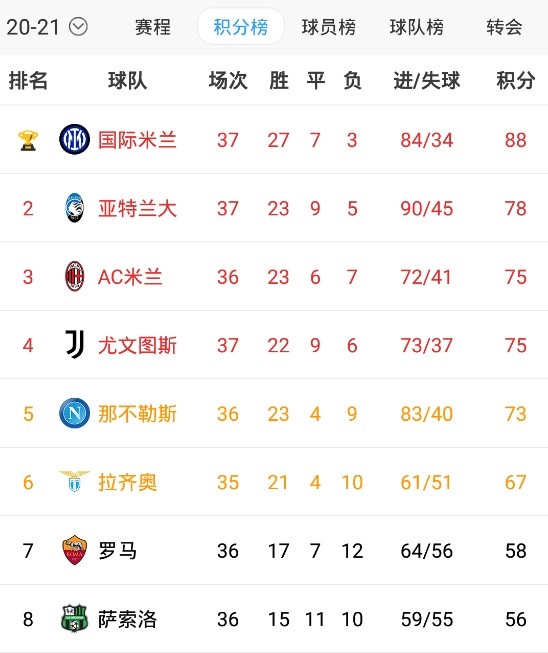Select the 积分榜 tab

(x=241, y=27)
